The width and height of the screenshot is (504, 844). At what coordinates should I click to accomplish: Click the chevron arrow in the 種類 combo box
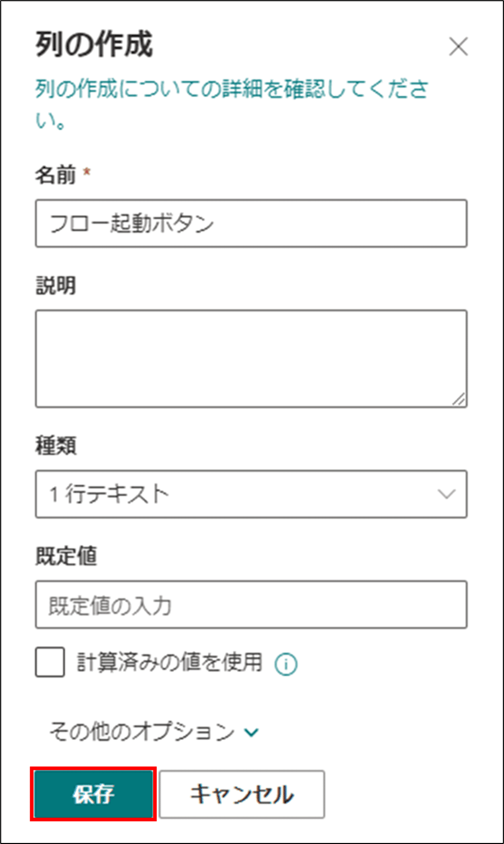click(447, 494)
